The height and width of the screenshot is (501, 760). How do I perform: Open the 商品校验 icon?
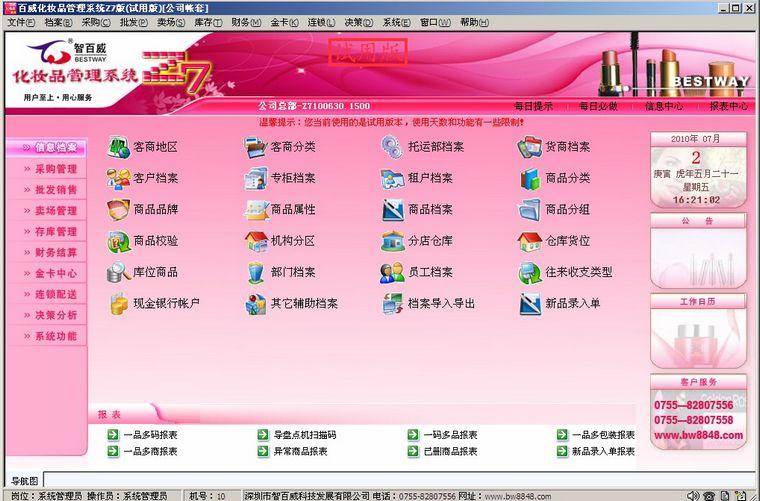[x=118, y=241]
